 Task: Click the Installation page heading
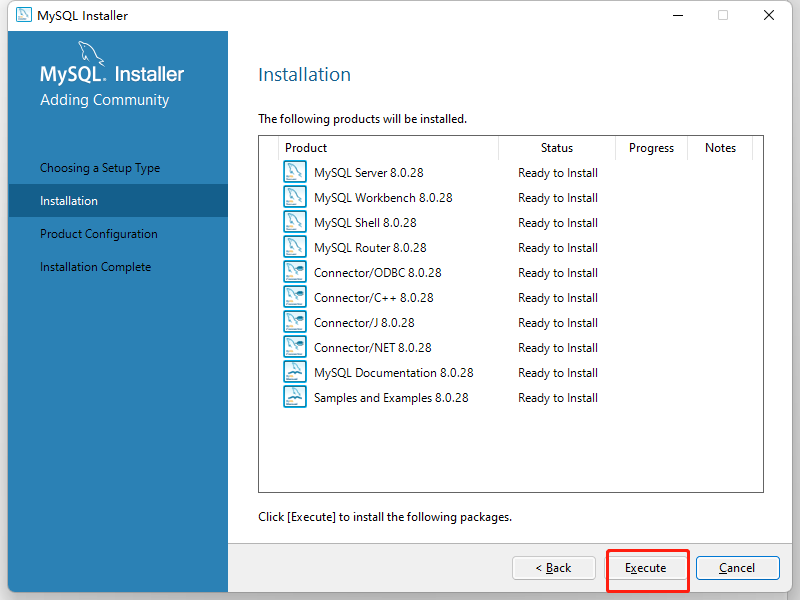(x=305, y=74)
